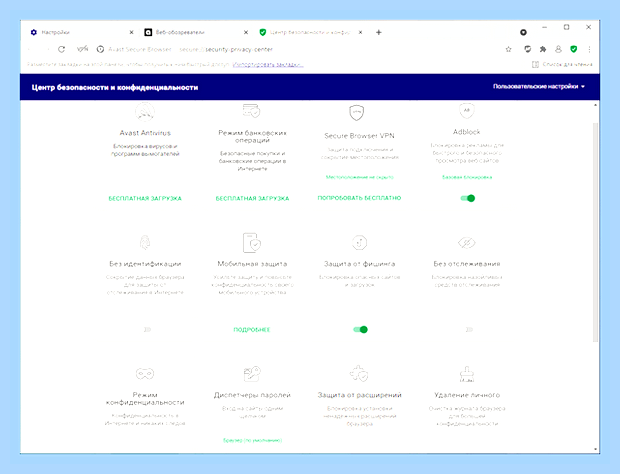Open the browser three-dot menu
620x474 pixels.
point(589,49)
